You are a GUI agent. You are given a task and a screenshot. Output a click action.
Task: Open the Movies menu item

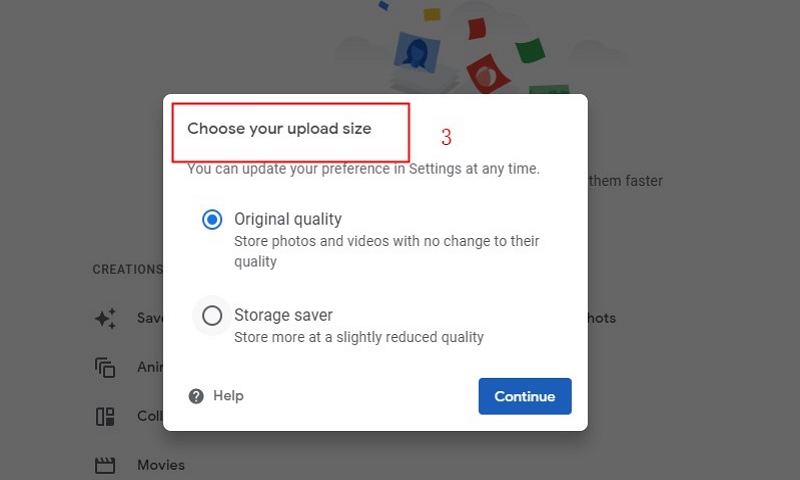(x=161, y=465)
